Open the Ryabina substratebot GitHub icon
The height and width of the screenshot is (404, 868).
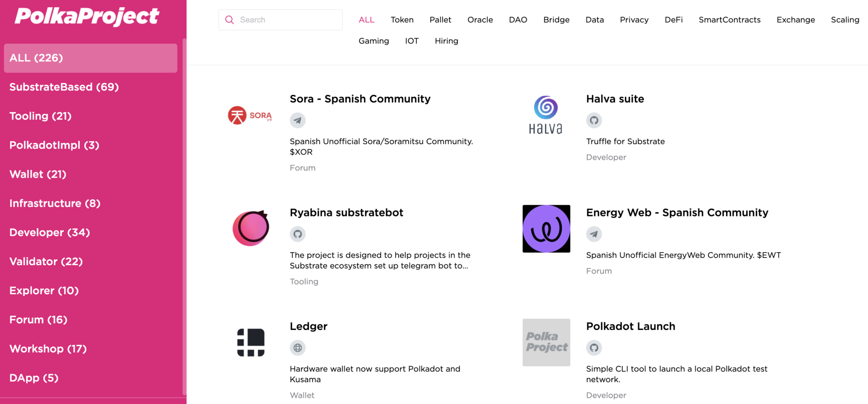point(297,234)
